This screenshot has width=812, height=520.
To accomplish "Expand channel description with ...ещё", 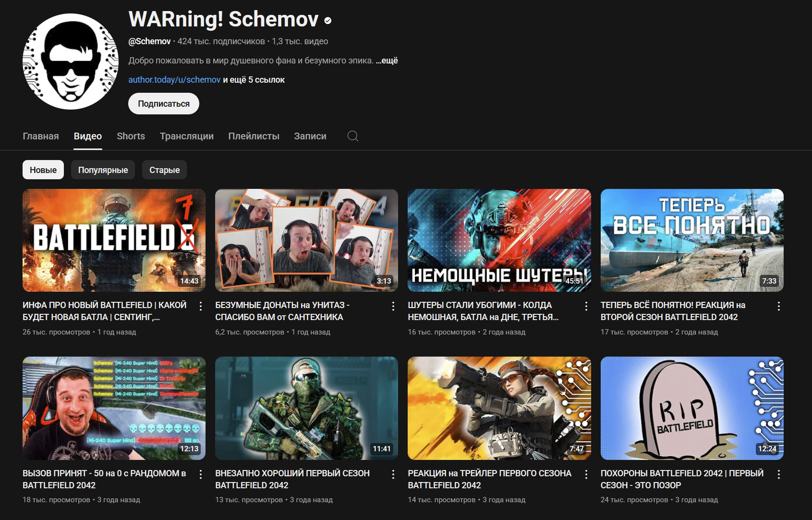I will pos(387,61).
